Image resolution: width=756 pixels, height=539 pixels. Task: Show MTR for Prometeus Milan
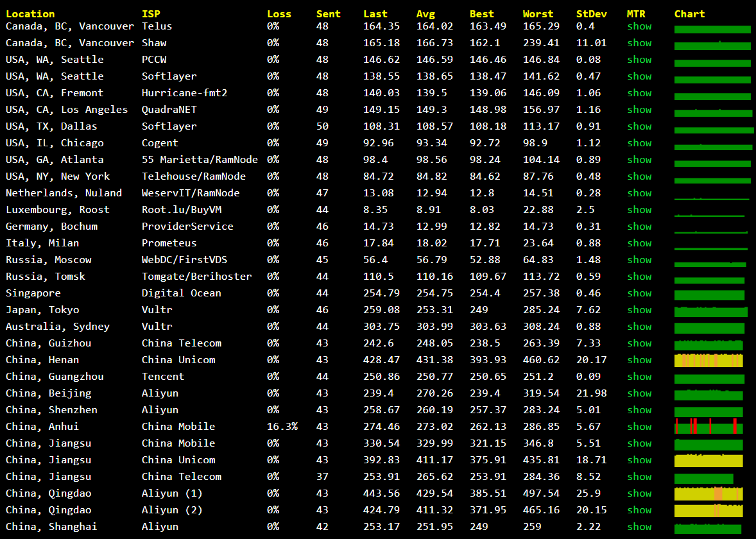(639, 243)
